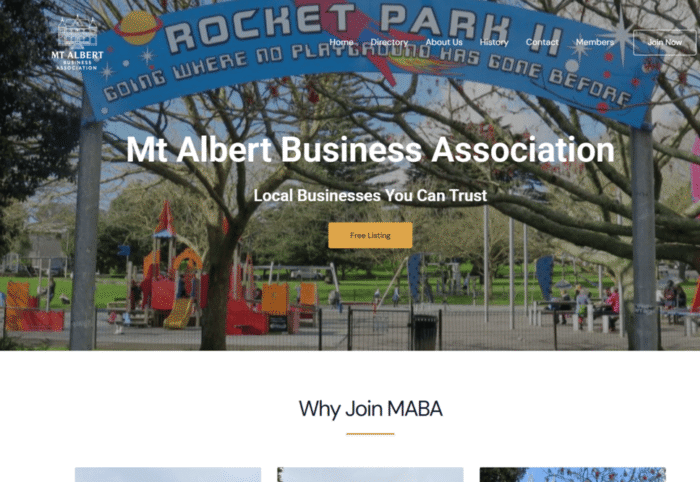
Task: Click the Saturn planet graphic on the banner
Action: coord(138,28)
